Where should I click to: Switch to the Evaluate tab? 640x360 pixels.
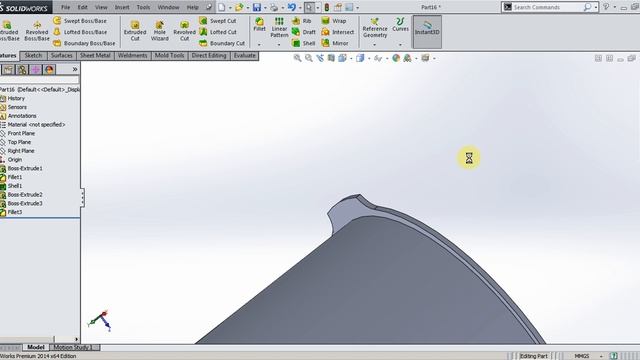pyautogui.click(x=244, y=56)
